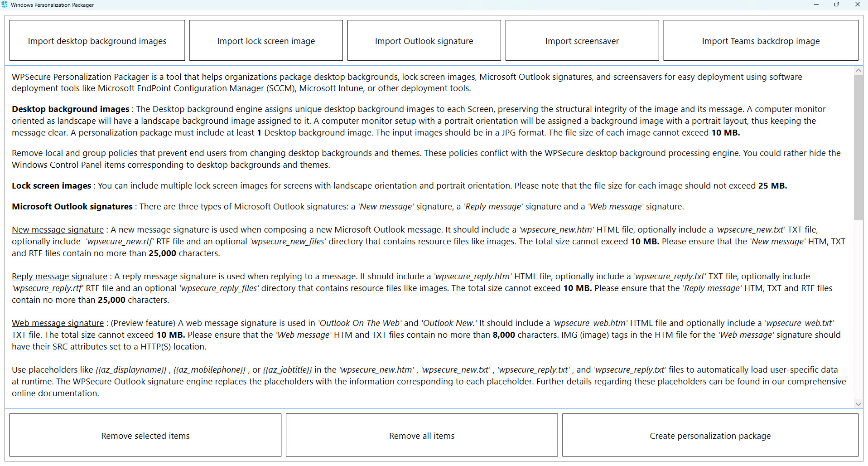Click the vertical scrollbar thumb
The image size is (868, 466).
click(x=858, y=147)
